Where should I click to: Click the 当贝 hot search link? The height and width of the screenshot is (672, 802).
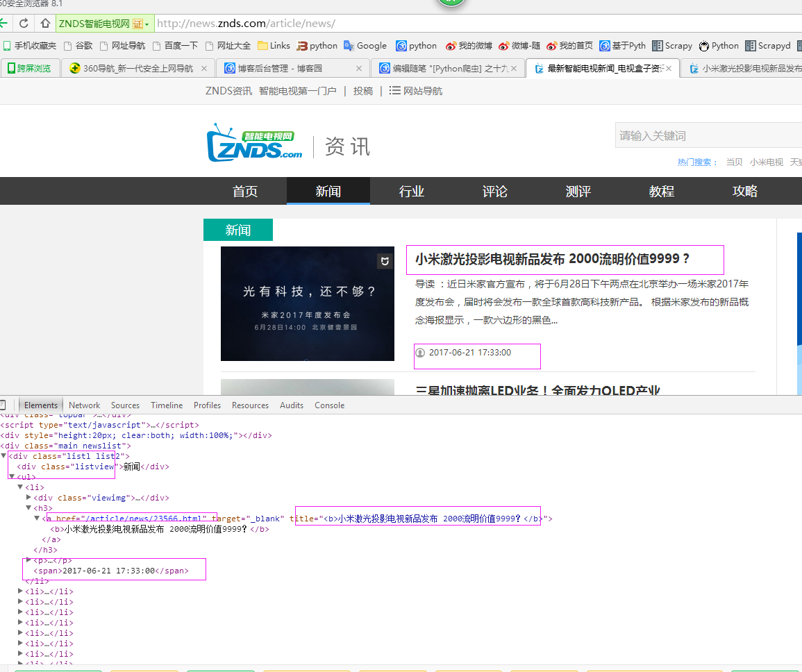(x=734, y=162)
